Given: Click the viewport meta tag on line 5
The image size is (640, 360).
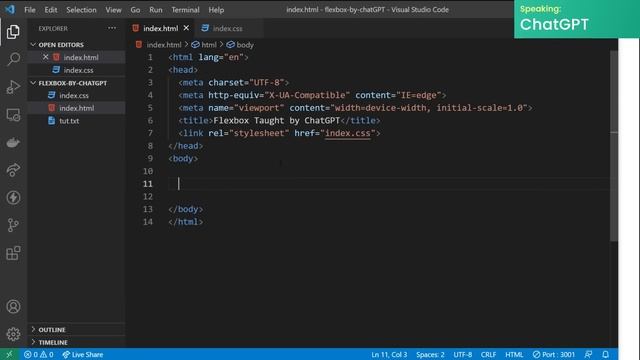Looking at the screenshot, I should pos(355,108).
